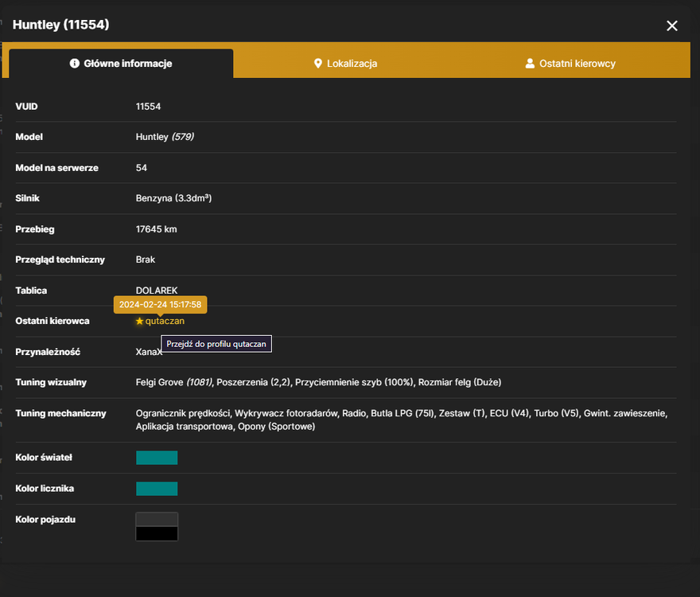Click the Ostatni kierowca row label

click(x=52, y=321)
